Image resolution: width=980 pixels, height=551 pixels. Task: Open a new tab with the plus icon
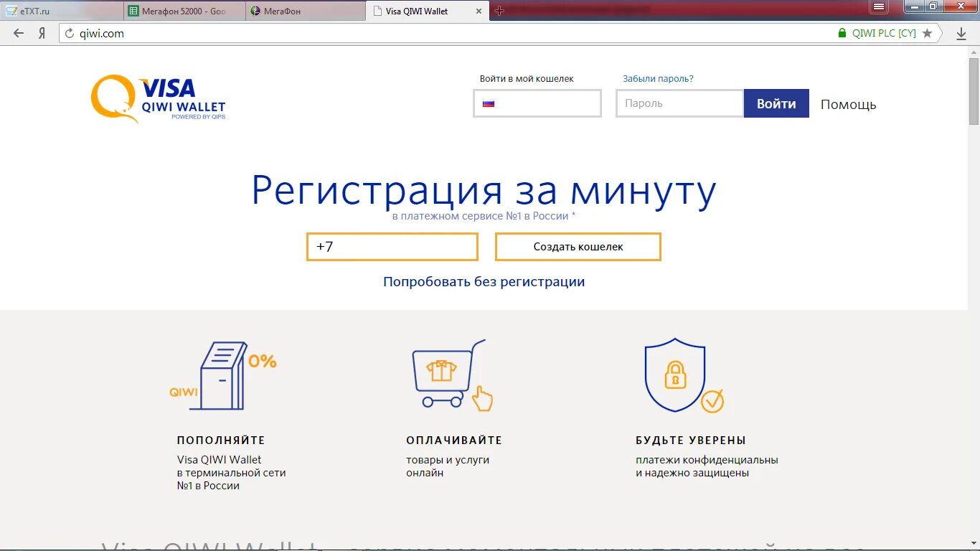(499, 11)
